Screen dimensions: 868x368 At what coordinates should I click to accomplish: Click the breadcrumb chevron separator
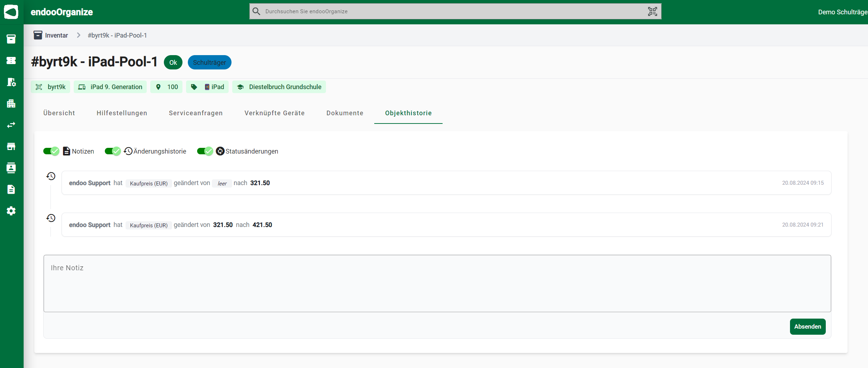pyautogui.click(x=78, y=35)
